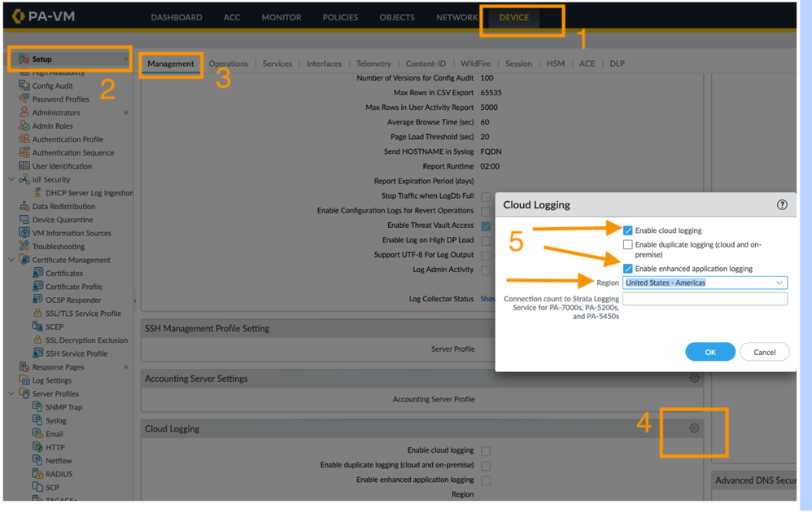Toggle Enable duplicate logging checkbox in dialog
Image resolution: width=812 pixels, height=513 pixels.
[627, 244]
